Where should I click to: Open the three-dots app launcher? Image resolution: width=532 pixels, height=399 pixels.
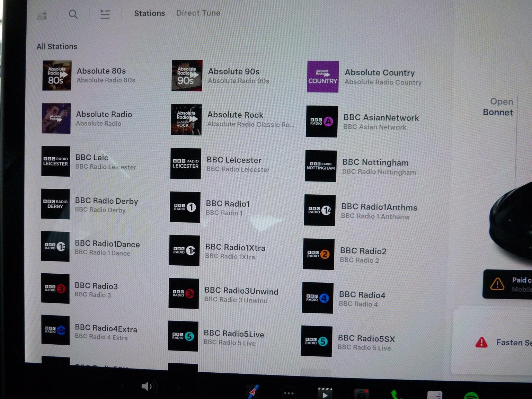point(289,393)
